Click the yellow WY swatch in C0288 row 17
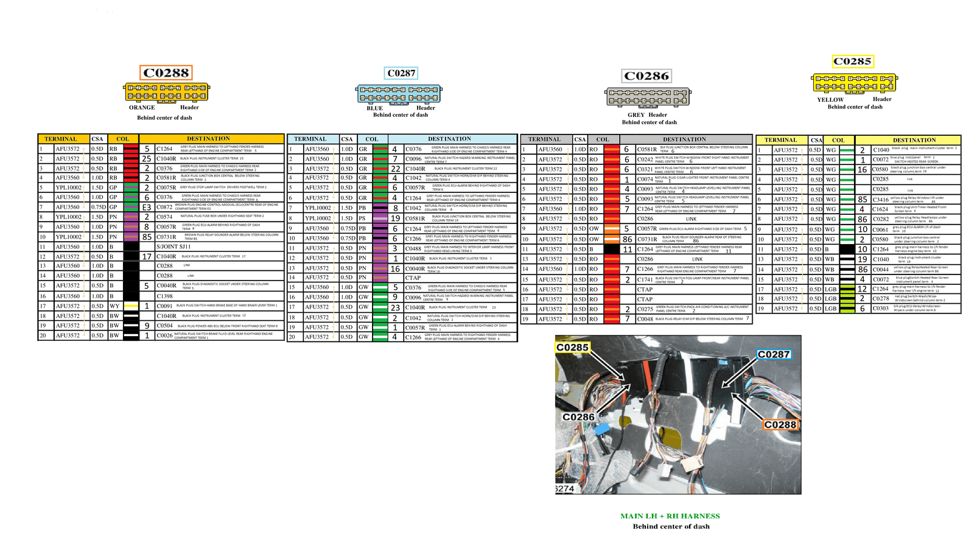The image size is (974, 560). click(x=131, y=306)
